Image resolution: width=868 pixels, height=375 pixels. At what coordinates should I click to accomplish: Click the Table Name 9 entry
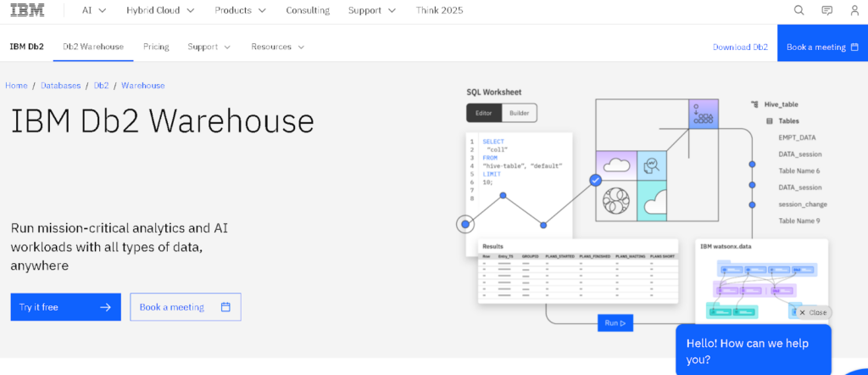coord(798,221)
